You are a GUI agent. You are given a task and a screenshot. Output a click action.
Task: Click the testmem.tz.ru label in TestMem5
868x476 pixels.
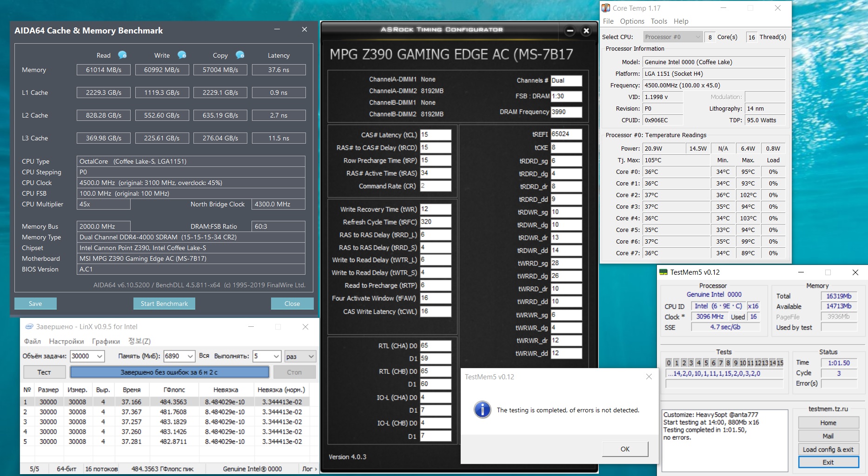(828, 409)
